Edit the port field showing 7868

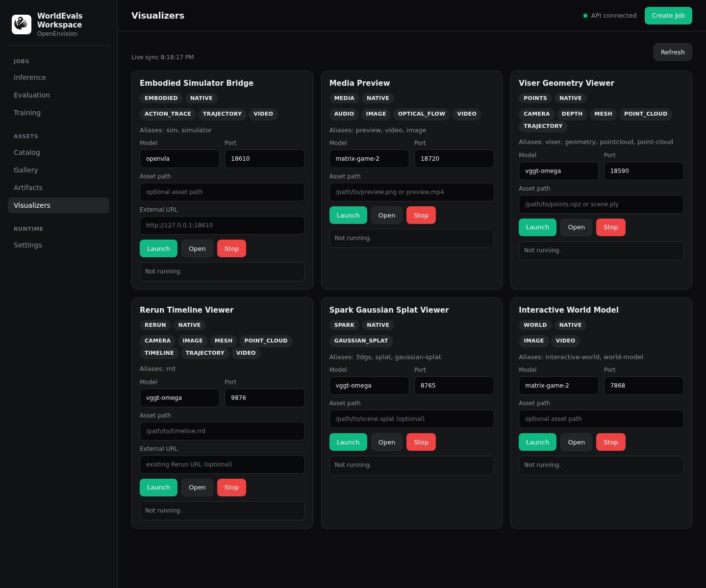644,386
